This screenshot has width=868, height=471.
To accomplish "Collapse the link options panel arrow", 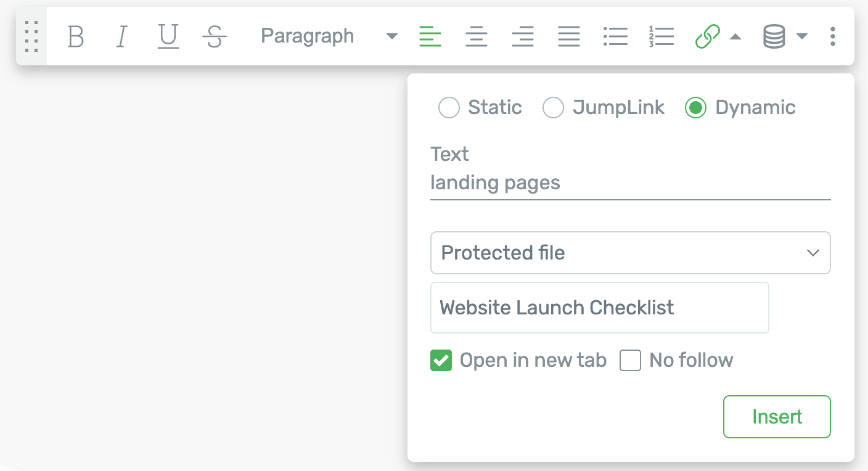I will pos(737,36).
